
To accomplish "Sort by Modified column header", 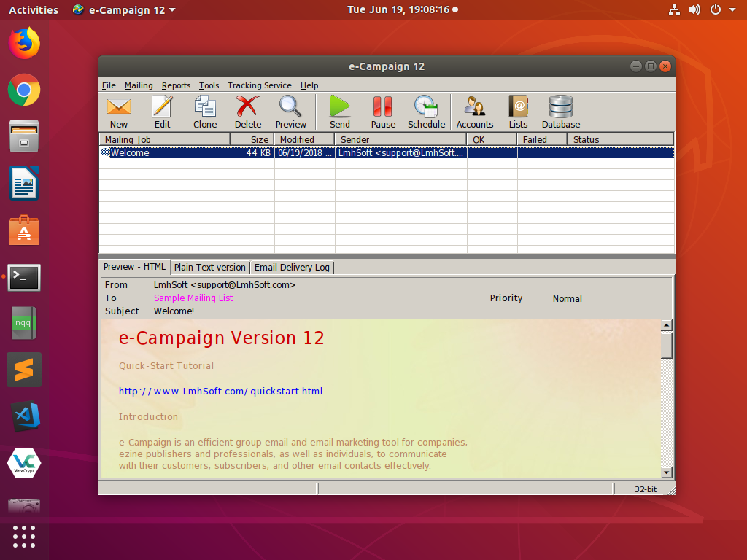I will (305, 139).
